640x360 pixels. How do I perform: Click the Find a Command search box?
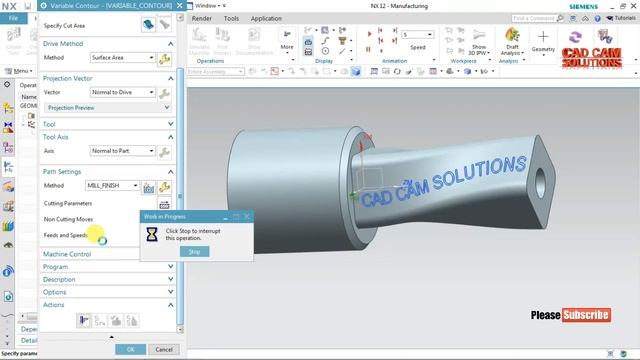[x=537, y=19]
